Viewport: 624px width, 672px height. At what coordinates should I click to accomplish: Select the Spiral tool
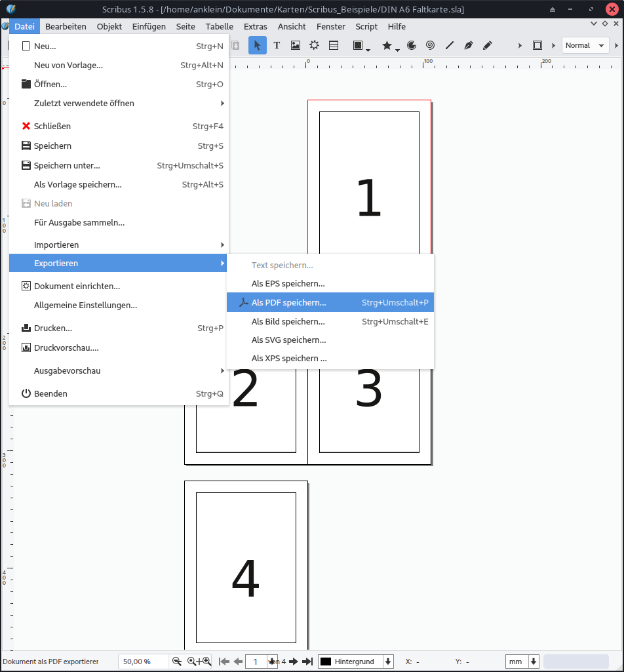[x=430, y=45]
